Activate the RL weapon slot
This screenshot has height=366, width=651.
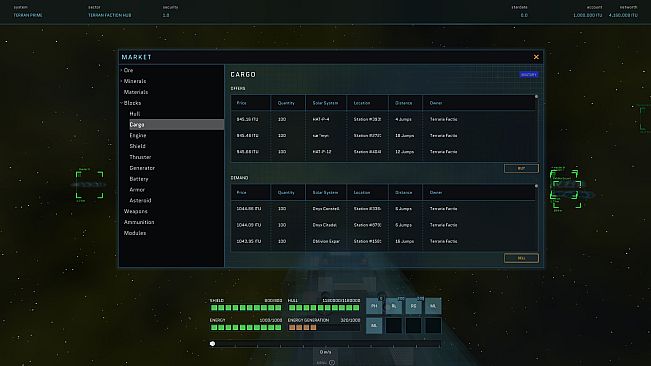click(x=394, y=306)
